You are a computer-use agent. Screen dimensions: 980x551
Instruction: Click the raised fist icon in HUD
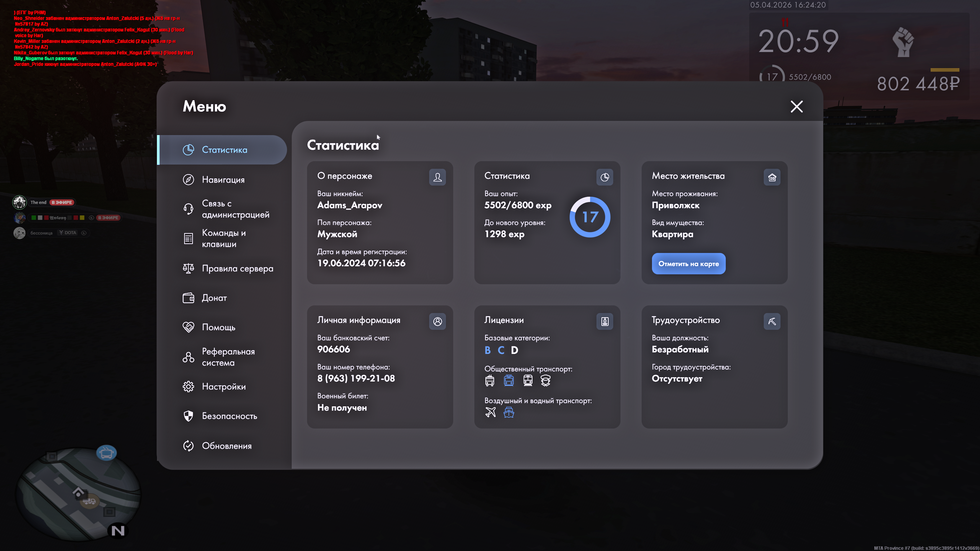pos(903,42)
